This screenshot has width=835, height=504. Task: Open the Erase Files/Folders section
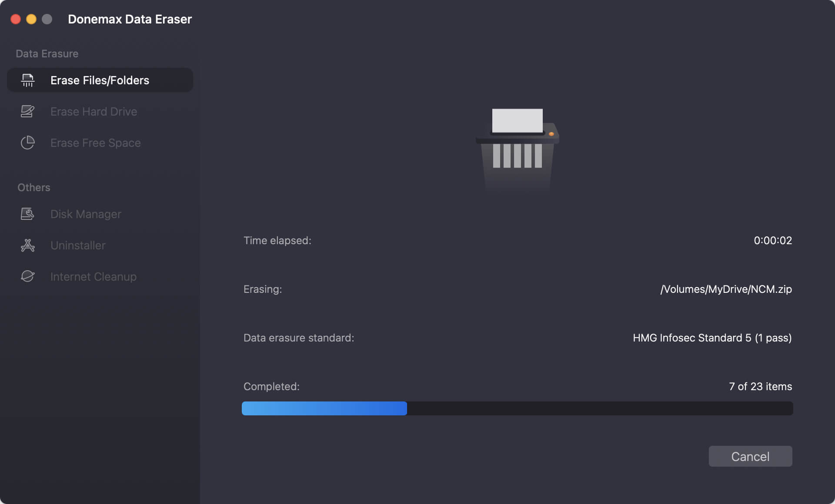[x=100, y=80]
